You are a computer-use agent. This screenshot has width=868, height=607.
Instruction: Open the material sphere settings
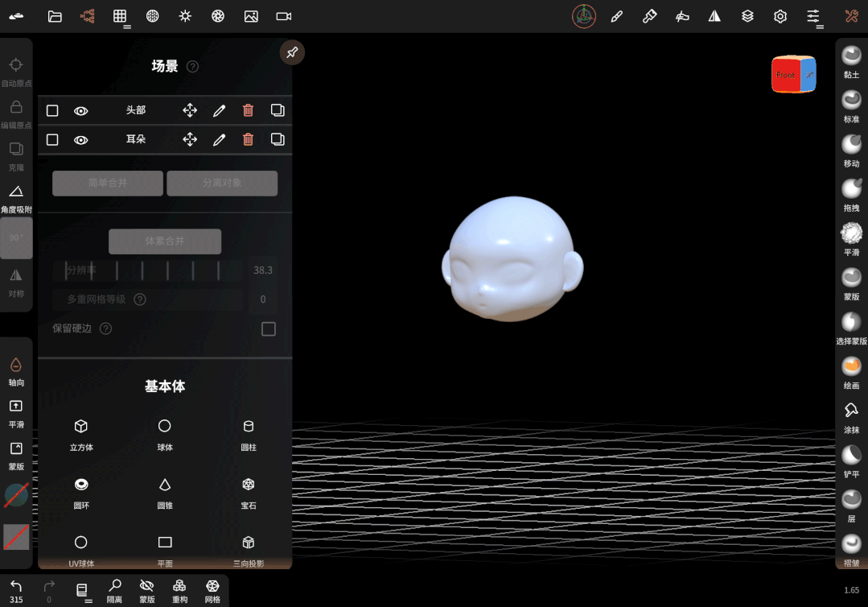click(x=153, y=17)
